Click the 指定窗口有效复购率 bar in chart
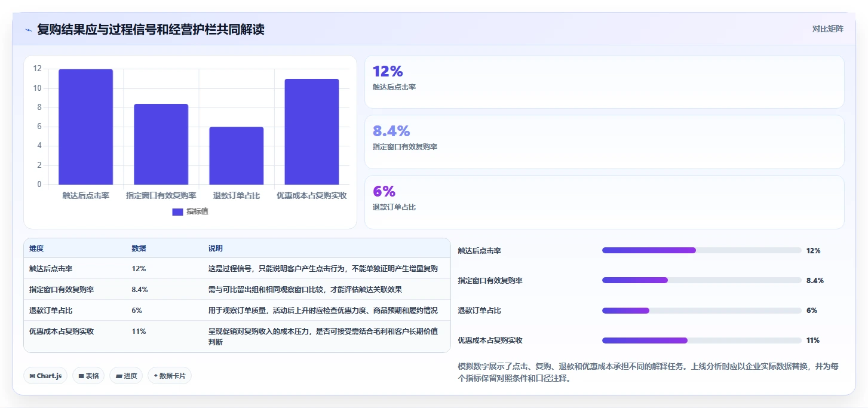This screenshot has width=868, height=408. (x=161, y=144)
